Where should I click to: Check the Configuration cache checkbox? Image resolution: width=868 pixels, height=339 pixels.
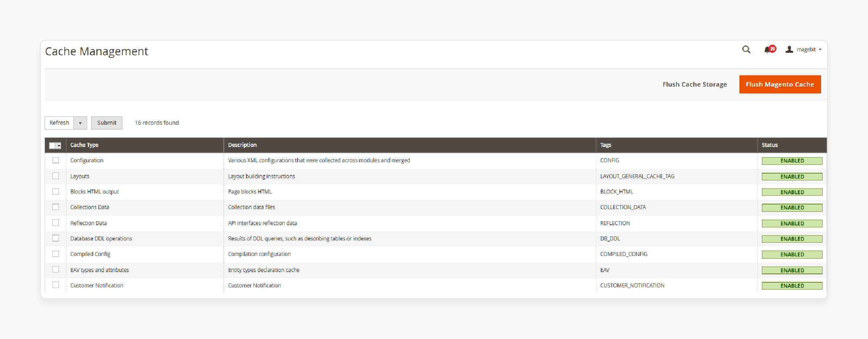(x=56, y=160)
